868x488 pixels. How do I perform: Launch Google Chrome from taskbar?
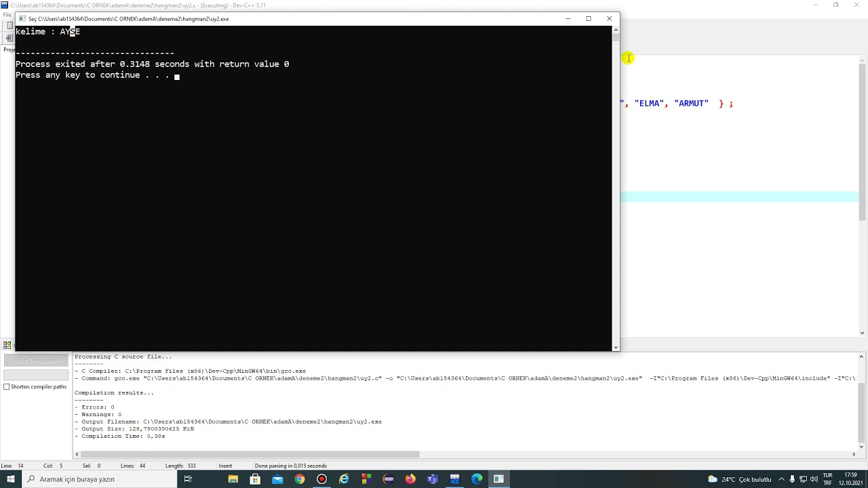[300, 479]
